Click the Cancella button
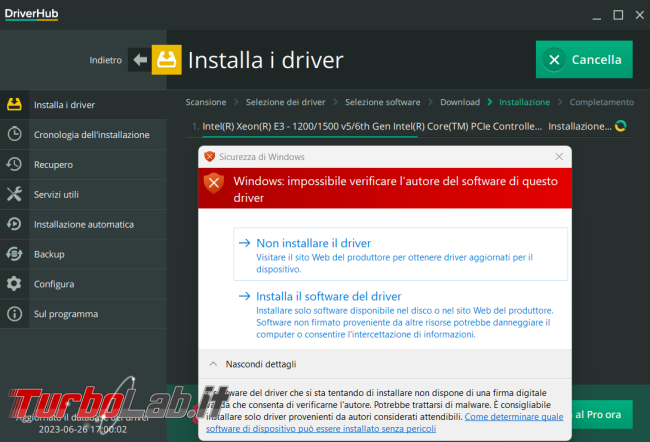This screenshot has width=650, height=442. (584, 59)
